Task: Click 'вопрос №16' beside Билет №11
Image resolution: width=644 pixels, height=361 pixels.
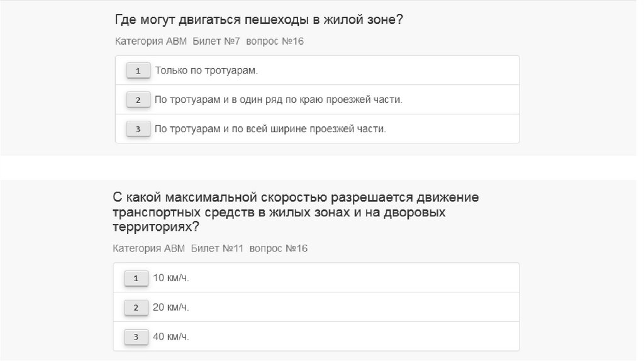Action: [279, 248]
